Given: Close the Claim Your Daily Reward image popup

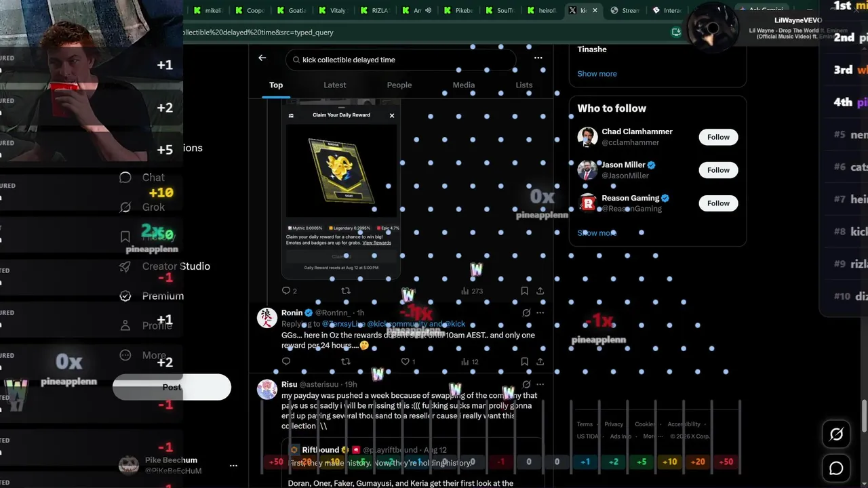Looking at the screenshot, I should click(x=391, y=116).
